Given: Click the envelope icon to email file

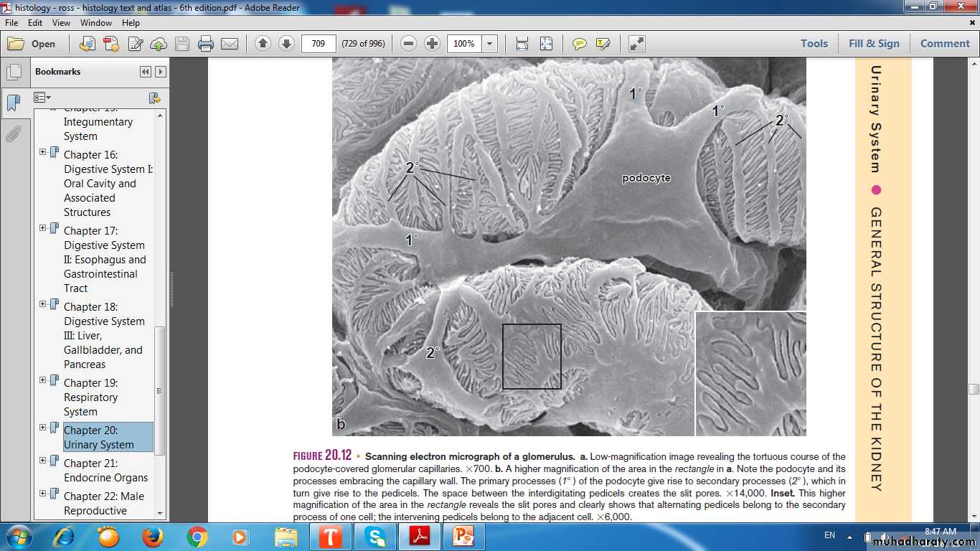Looking at the screenshot, I should point(230,44).
